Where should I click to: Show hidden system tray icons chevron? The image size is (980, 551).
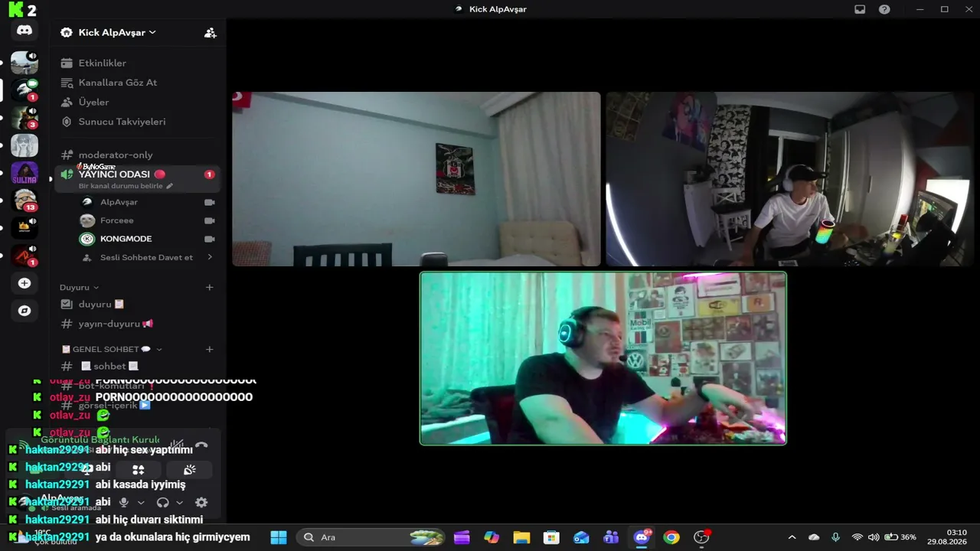click(x=792, y=537)
